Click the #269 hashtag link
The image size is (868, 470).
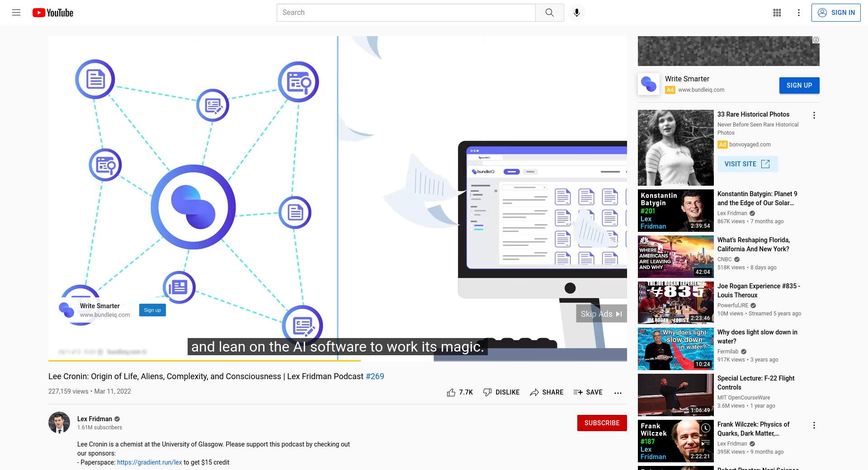(x=375, y=376)
